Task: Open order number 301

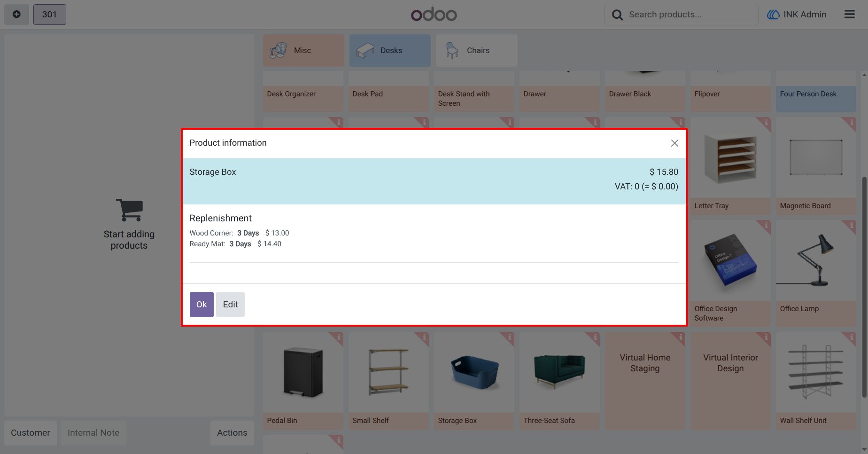Action: click(x=49, y=15)
